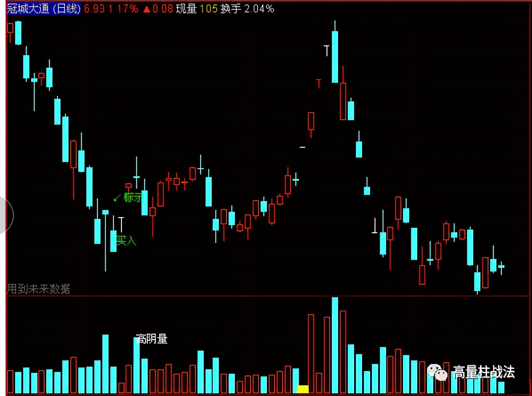532x396 pixels.
Task: Click the 换手 2.04% turnover value
Action: (x=247, y=8)
